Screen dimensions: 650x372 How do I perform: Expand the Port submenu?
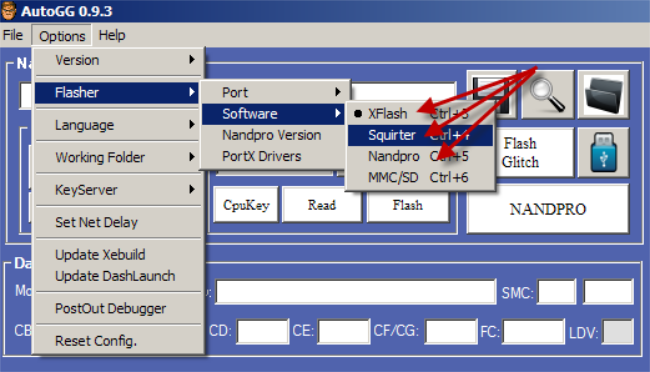pyautogui.click(x=274, y=92)
